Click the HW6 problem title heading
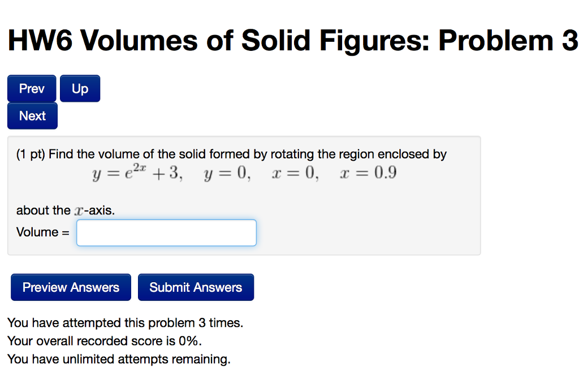The width and height of the screenshot is (579, 392). tap(289, 40)
